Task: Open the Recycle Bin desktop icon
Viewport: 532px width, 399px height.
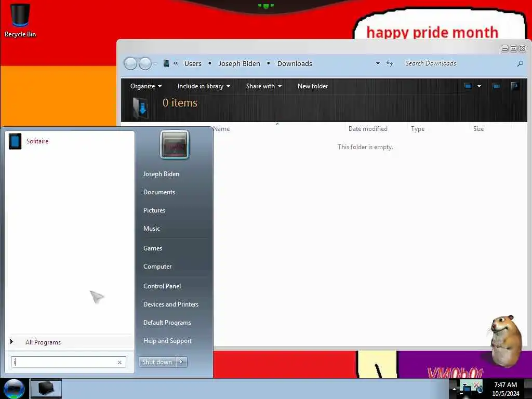Action: coord(20,20)
